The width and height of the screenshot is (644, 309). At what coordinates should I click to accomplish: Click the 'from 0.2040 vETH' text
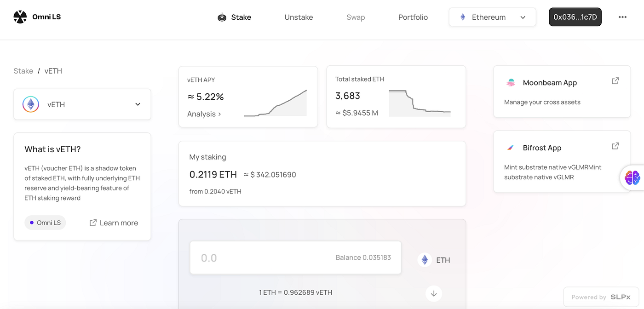pyautogui.click(x=215, y=191)
